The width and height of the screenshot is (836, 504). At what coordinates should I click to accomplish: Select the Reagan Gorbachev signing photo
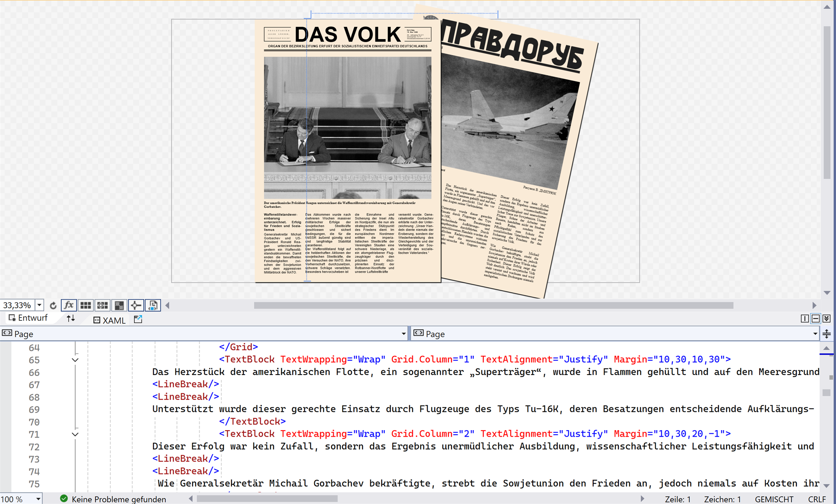click(x=347, y=128)
